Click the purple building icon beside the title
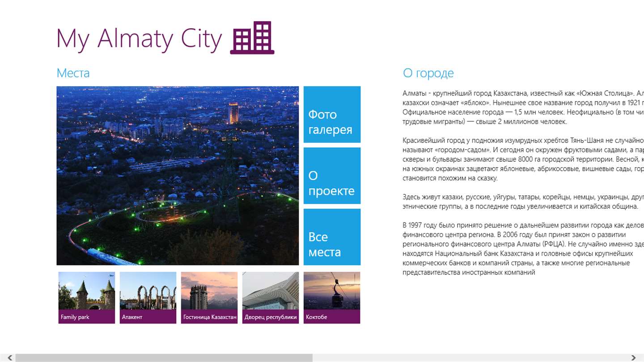Viewport: 644px width, 362px height. click(x=252, y=38)
